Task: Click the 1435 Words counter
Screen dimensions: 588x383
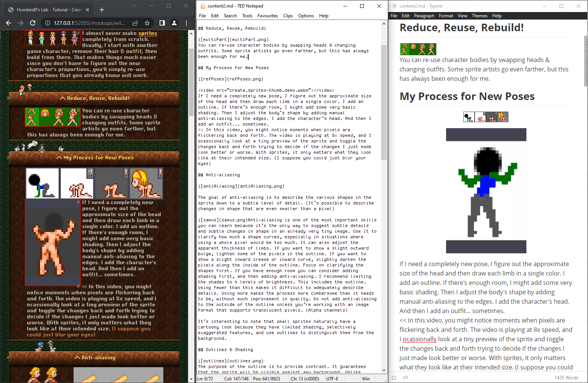Action: [x=566, y=377]
